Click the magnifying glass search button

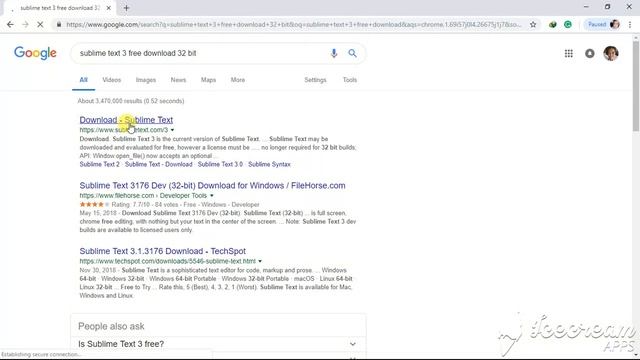(352, 53)
